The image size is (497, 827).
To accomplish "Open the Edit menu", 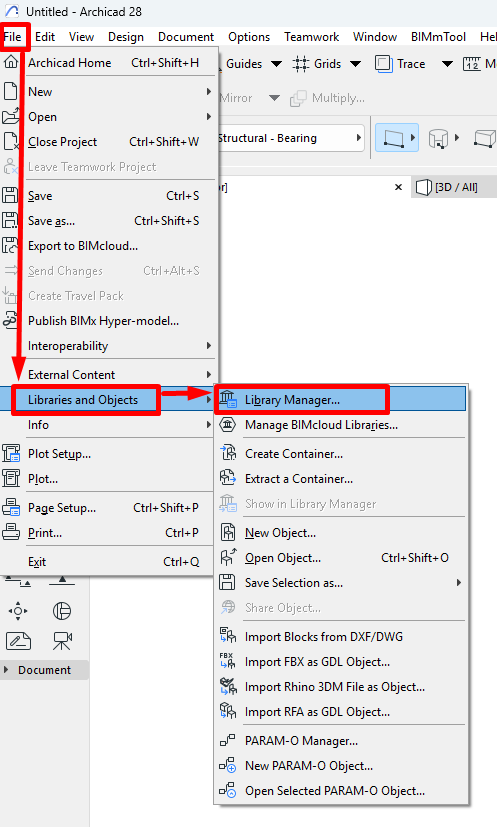I will 45,37.
